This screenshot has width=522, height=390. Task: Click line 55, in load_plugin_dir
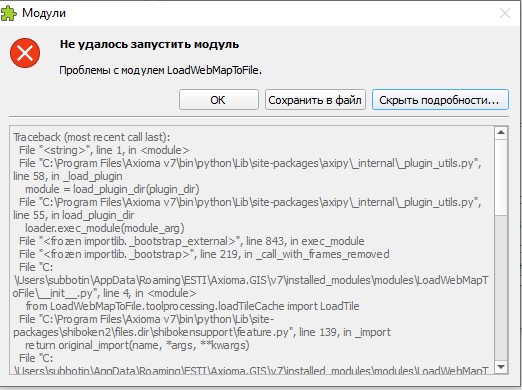(x=74, y=215)
